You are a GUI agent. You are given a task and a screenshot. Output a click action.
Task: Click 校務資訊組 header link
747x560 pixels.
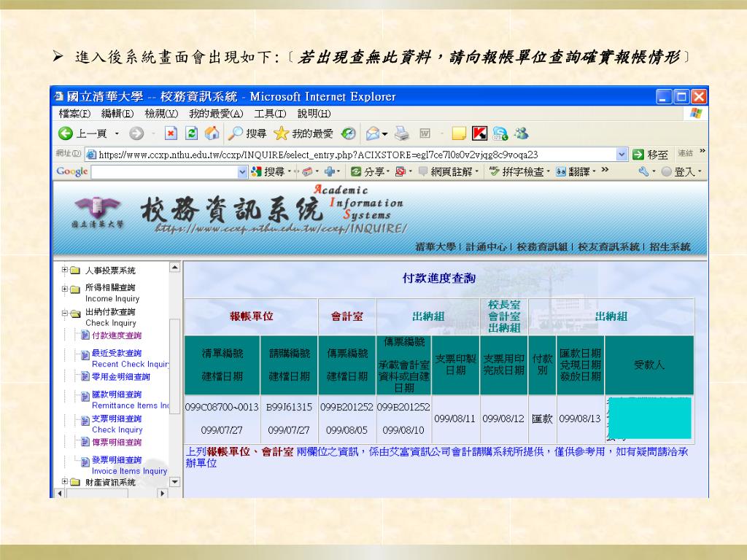542,246
